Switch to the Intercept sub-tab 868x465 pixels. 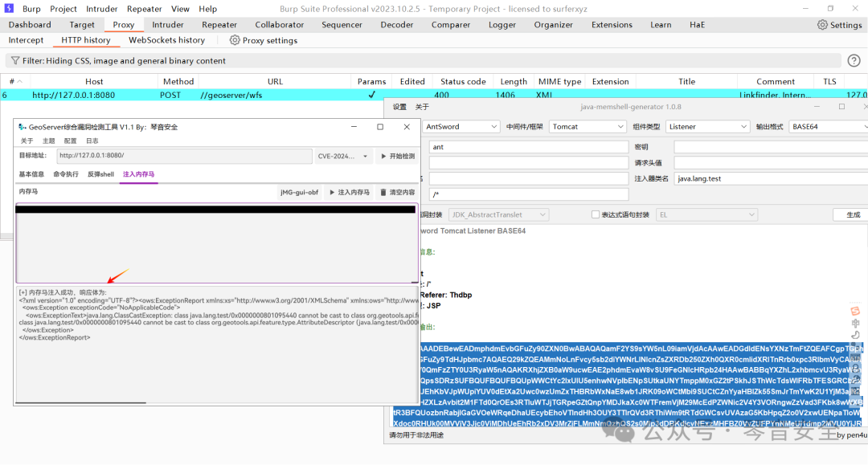click(26, 40)
